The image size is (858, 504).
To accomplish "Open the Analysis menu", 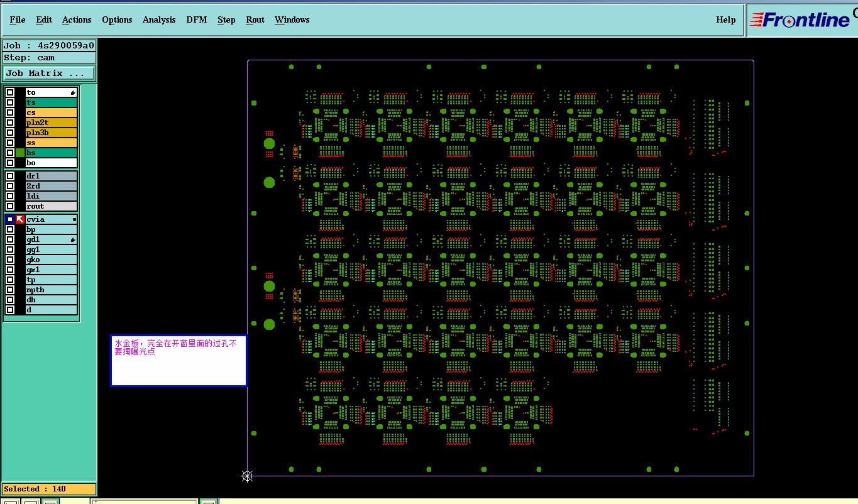I will click(159, 19).
